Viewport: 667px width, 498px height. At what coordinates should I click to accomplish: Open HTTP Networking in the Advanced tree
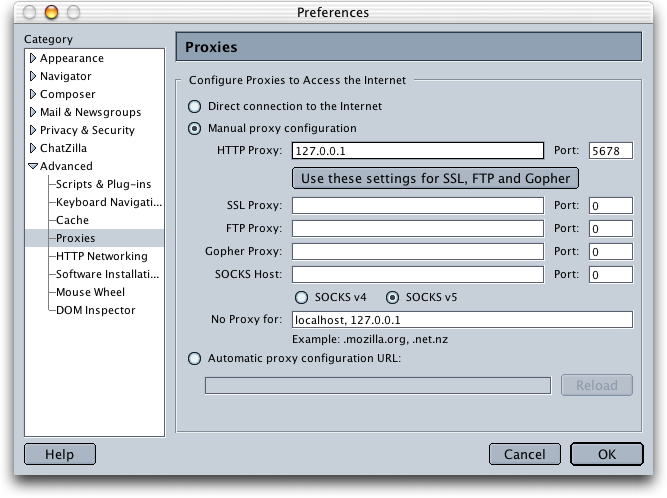click(x=102, y=256)
